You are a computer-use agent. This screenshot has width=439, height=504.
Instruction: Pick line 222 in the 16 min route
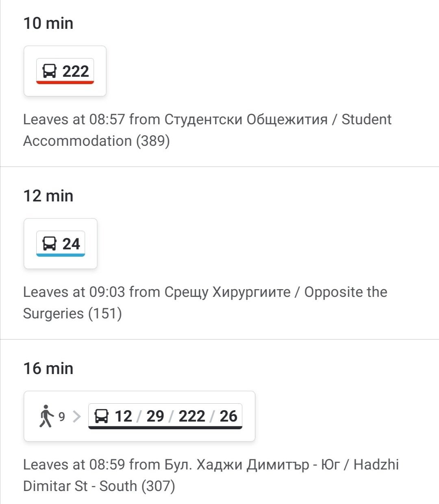coord(191,416)
